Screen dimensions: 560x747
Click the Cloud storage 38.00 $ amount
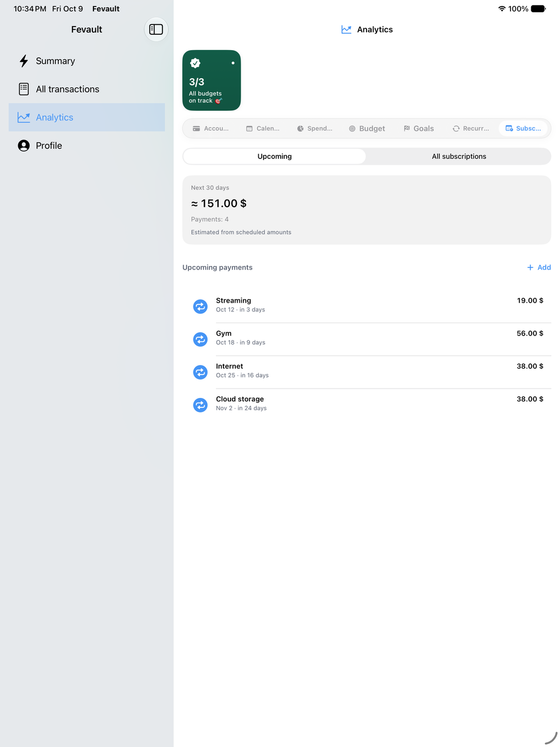[530, 399]
